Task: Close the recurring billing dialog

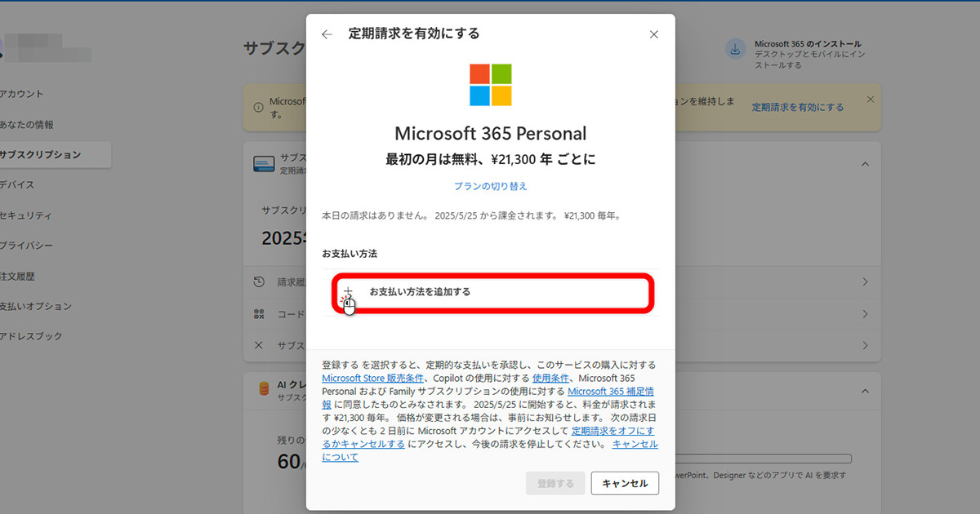Action: [x=653, y=34]
